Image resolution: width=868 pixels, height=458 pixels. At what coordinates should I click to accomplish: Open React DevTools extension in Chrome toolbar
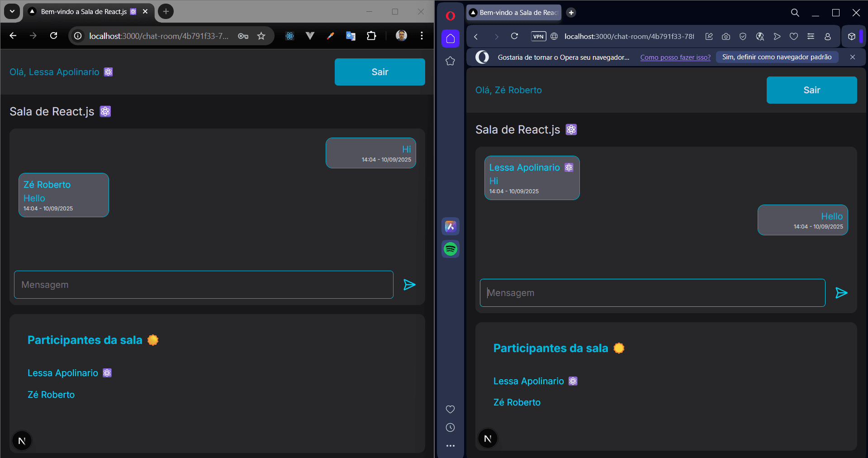(x=289, y=36)
